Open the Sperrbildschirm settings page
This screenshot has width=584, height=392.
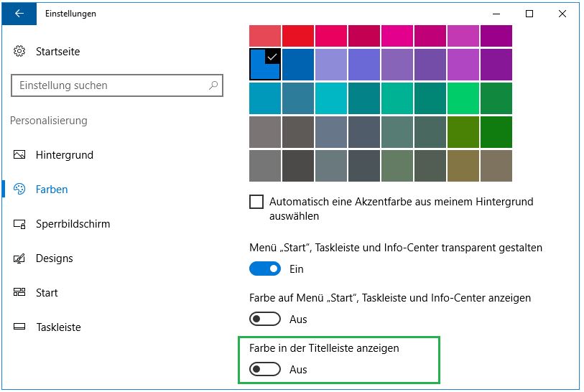pos(73,224)
